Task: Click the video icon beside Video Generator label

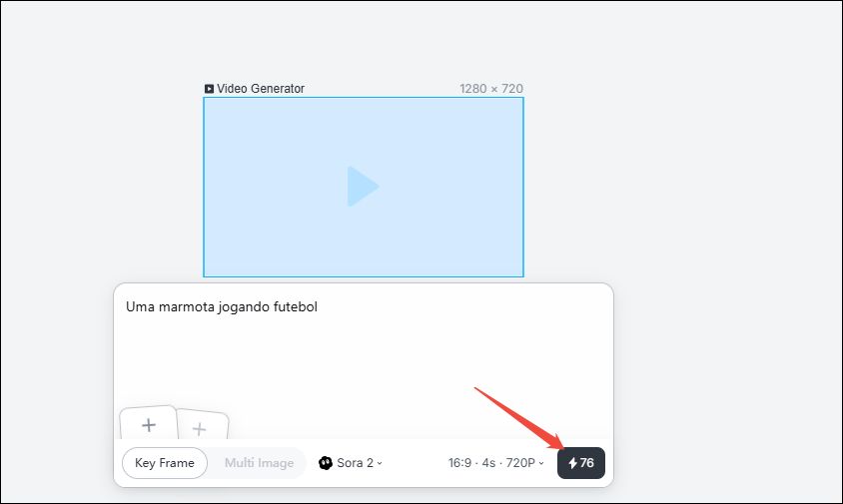Action: point(209,89)
